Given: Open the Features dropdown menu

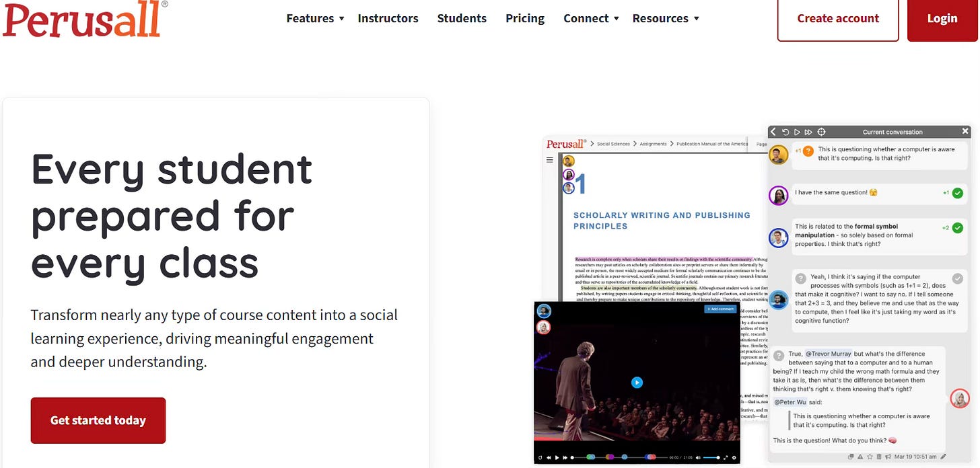Looking at the screenshot, I should tap(316, 18).
